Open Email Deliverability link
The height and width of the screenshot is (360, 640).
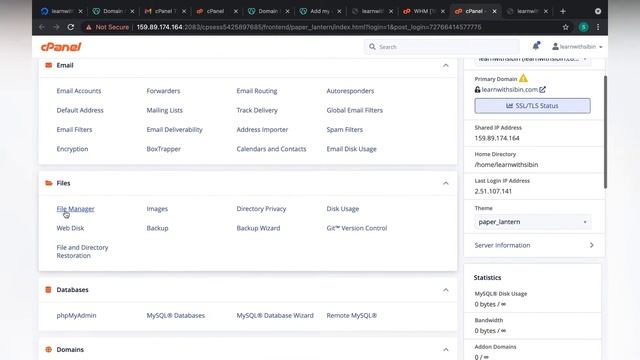tap(175, 129)
